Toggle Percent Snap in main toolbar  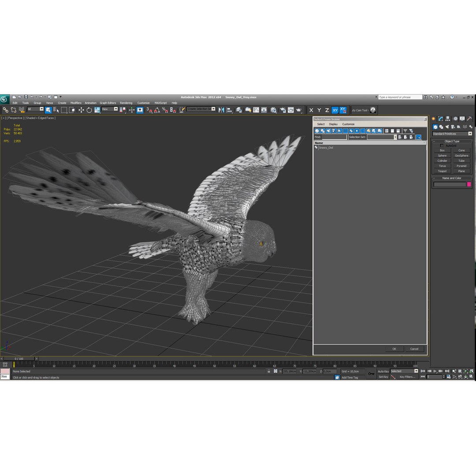[165, 110]
